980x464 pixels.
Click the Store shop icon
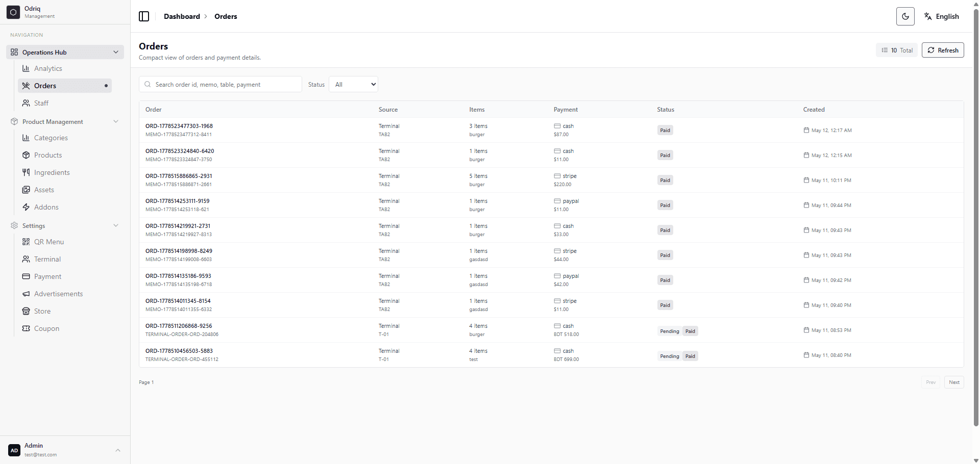tap(26, 311)
